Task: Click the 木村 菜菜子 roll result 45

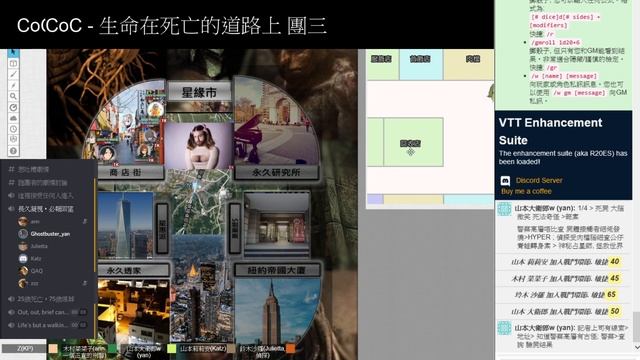Action: 615,278
